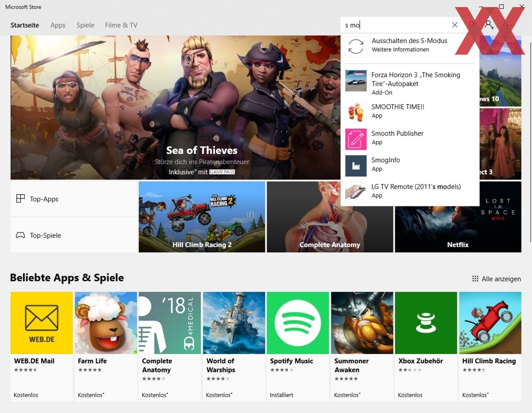Open the Xbox Zubehör green icon

[x=426, y=323]
